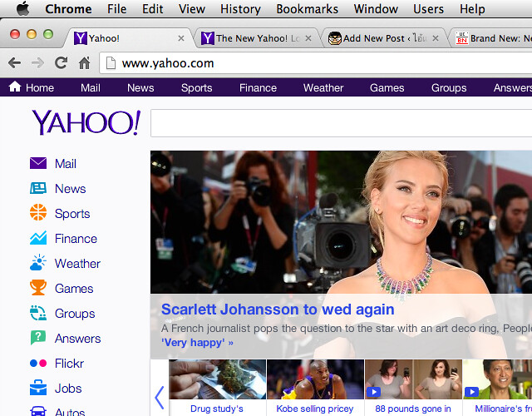
Task: Click the house icon in purple navbar
Action: pos(15,87)
